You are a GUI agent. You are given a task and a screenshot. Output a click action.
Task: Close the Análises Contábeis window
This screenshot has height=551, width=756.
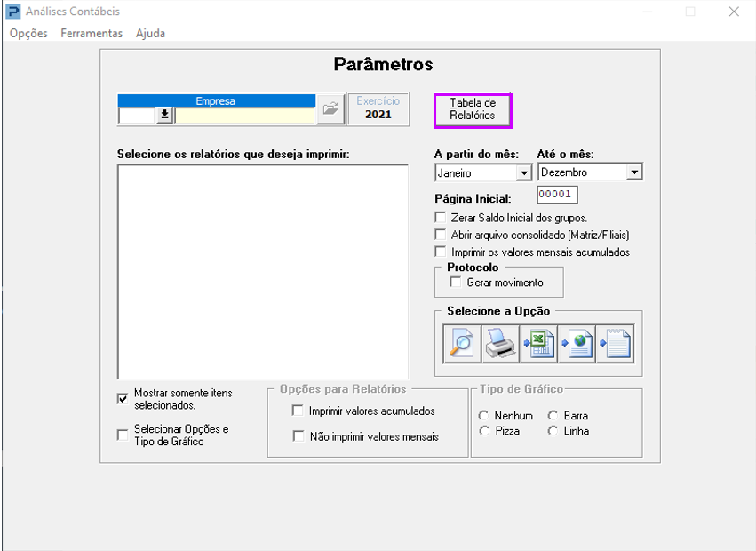734,12
